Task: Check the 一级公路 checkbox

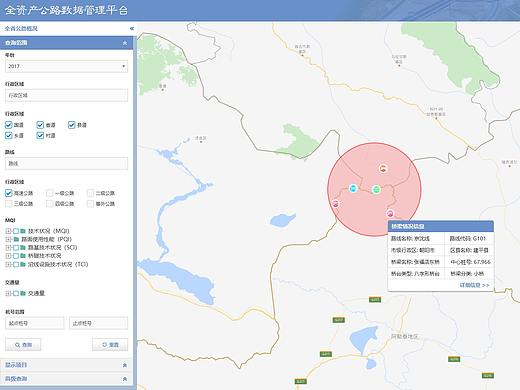Action: 50,193
